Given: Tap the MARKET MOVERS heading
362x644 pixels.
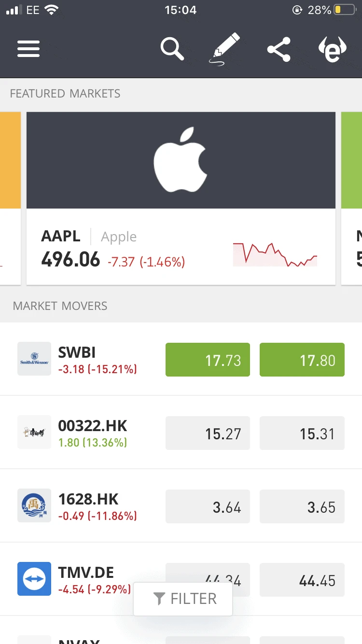Looking at the screenshot, I should pos(60,306).
